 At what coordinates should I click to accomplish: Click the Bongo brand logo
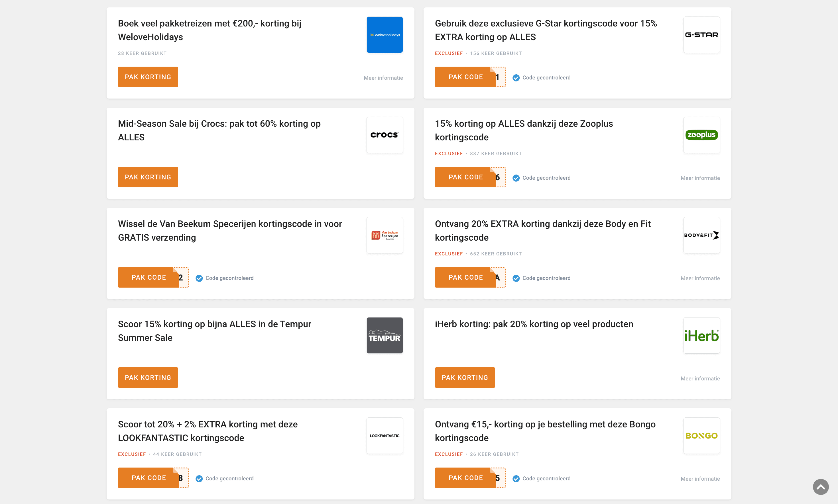point(701,435)
